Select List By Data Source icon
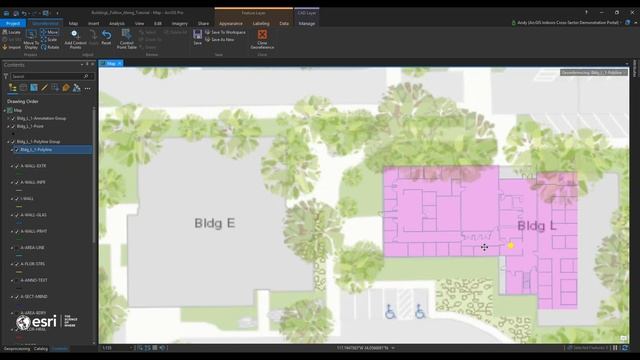 point(23,88)
